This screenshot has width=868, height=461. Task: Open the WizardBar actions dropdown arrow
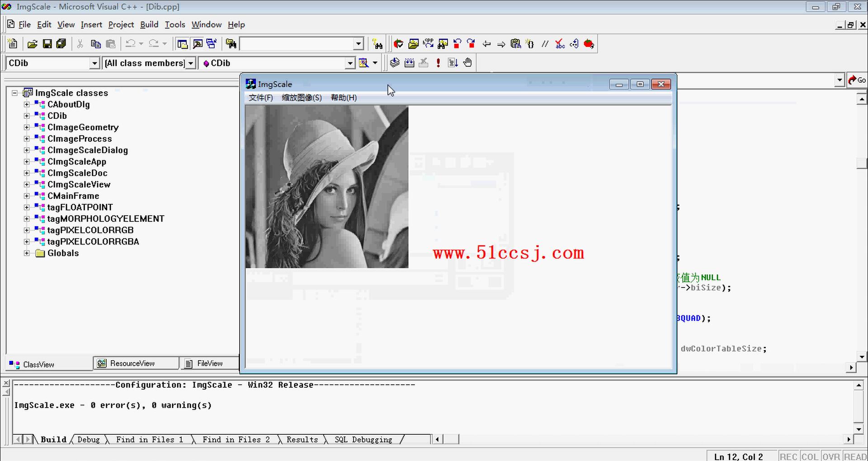pyautogui.click(x=375, y=63)
